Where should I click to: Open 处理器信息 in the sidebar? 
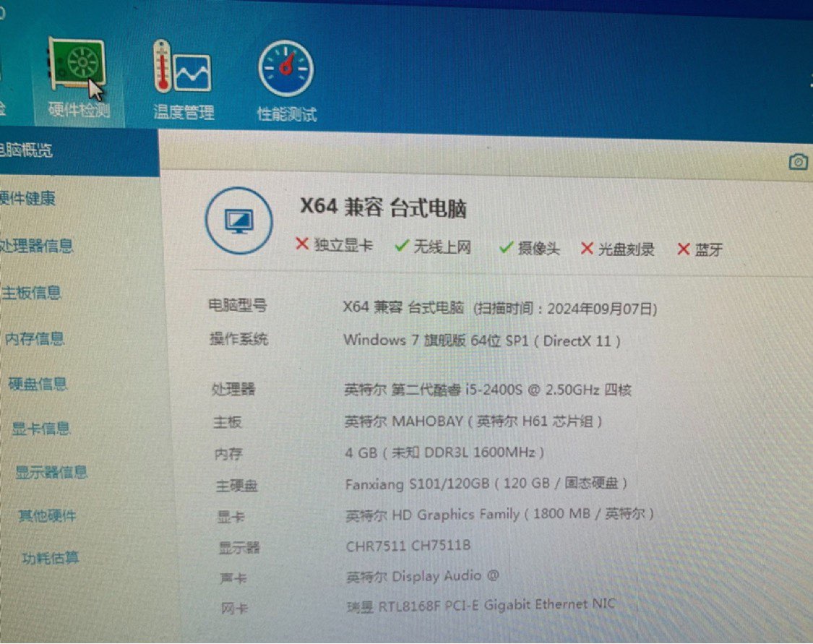pyautogui.click(x=36, y=246)
